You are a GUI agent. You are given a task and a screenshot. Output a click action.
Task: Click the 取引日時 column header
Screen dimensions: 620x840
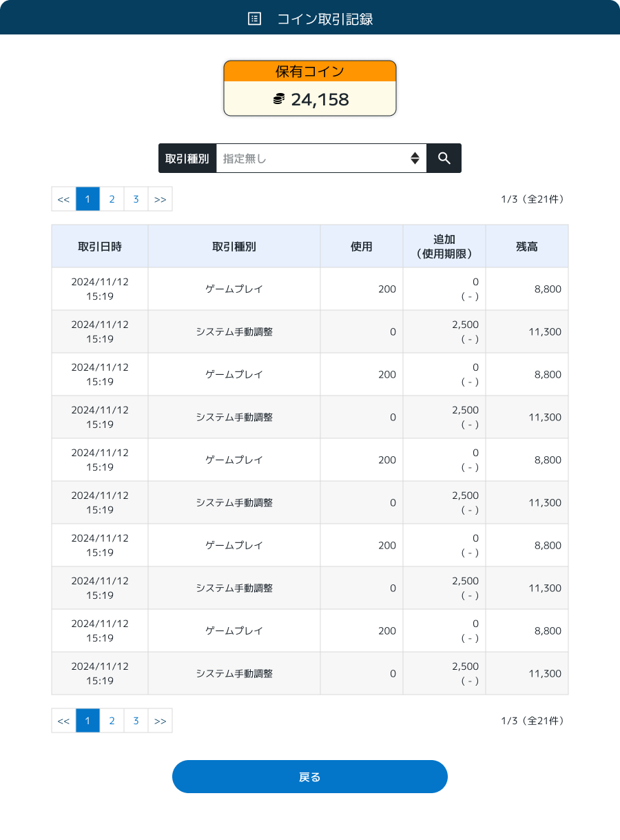click(100, 246)
